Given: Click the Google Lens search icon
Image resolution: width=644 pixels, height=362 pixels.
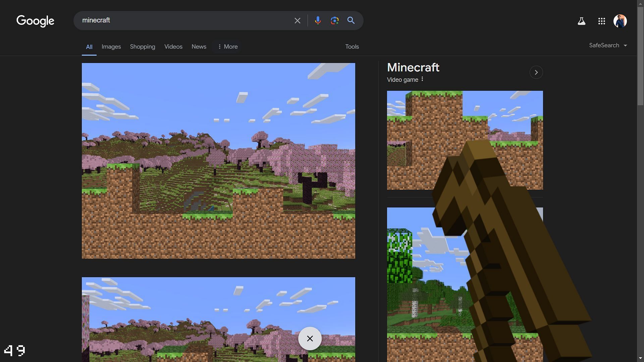Looking at the screenshot, I should pos(334,21).
